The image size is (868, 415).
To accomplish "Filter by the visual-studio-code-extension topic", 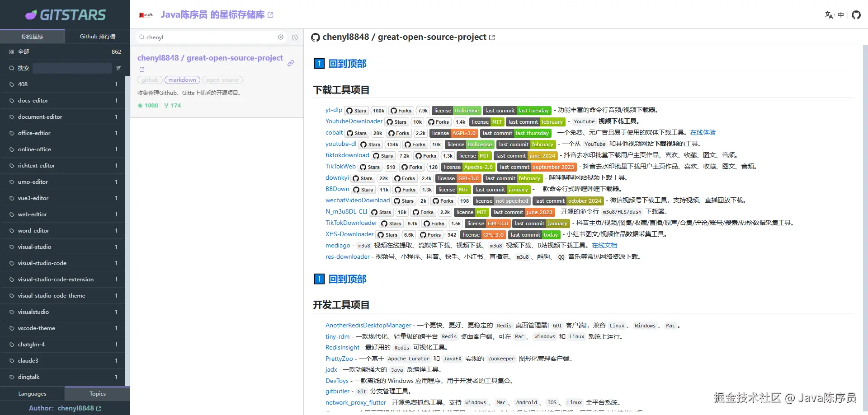I will pyautogui.click(x=62, y=280).
